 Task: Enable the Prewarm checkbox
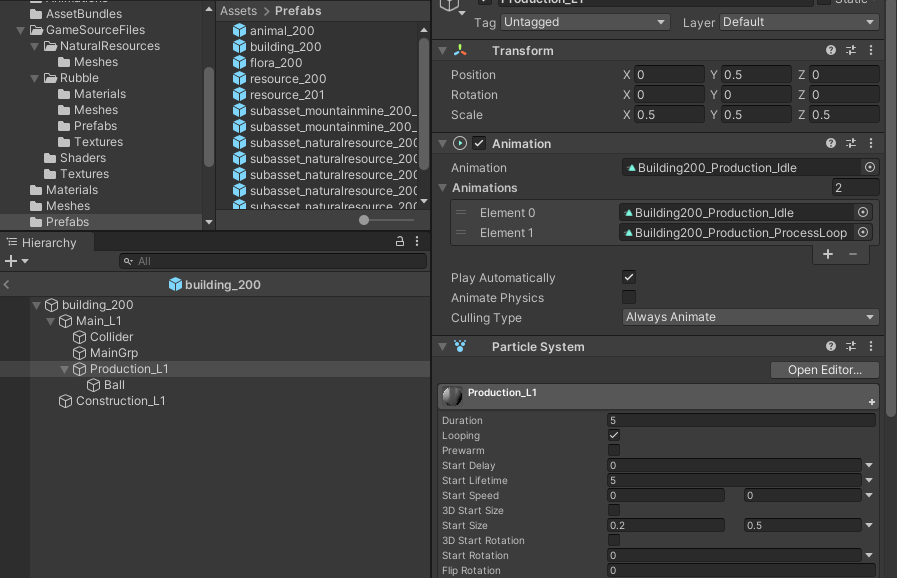(x=613, y=450)
